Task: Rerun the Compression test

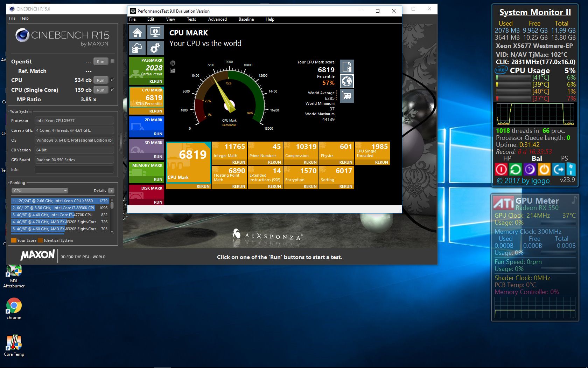Action: (x=310, y=162)
